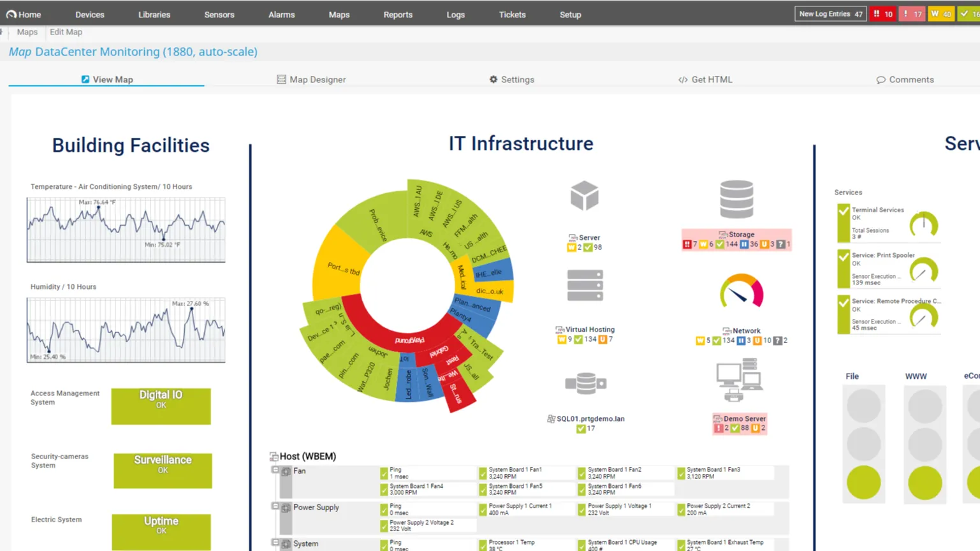Click the Print Spooler service status checkmark
This screenshot has width=980, height=551.
(844, 256)
